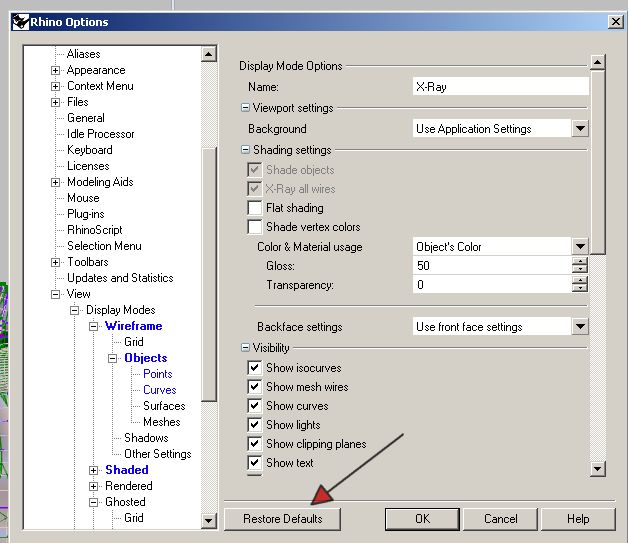Collapse the Ghosted display mode node

pyautogui.click(x=93, y=503)
